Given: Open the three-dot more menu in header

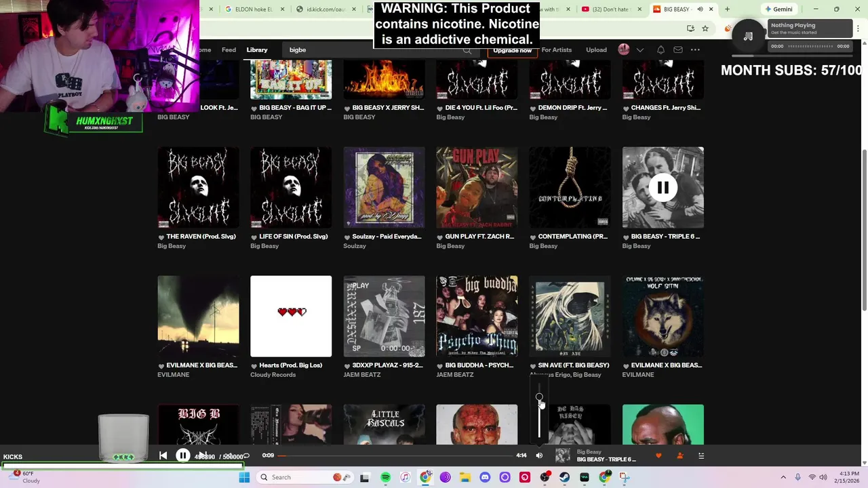Looking at the screenshot, I should click(695, 49).
